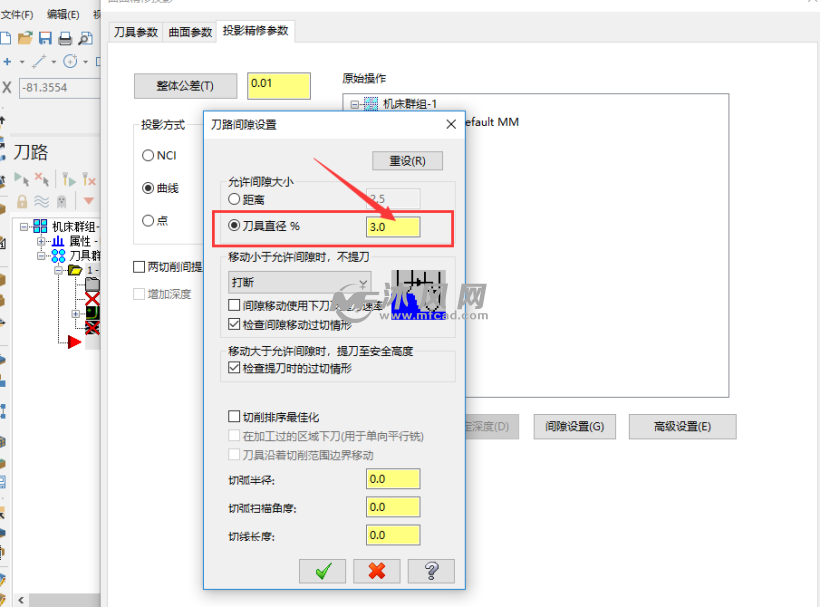The width and height of the screenshot is (820, 607).
Task: Enable the 间隙移动使用下刀 feed rate checkbox
Action: point(234,305)
